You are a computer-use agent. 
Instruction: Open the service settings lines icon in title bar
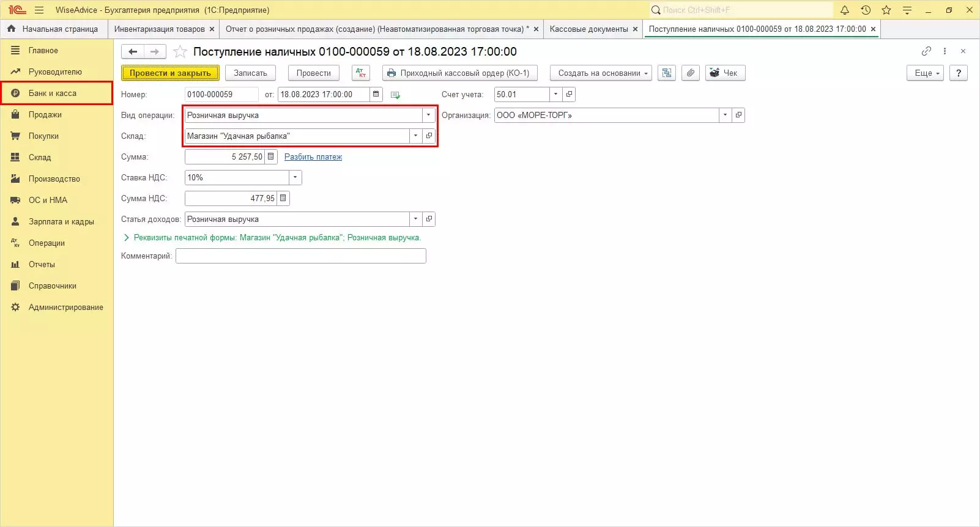click(907, 10)
